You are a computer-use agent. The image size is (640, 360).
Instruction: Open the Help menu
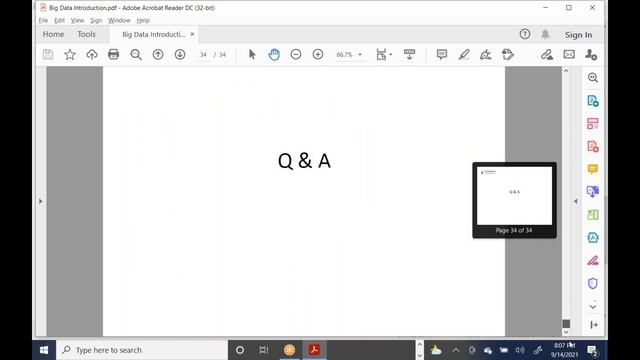[x=143, y=20]
